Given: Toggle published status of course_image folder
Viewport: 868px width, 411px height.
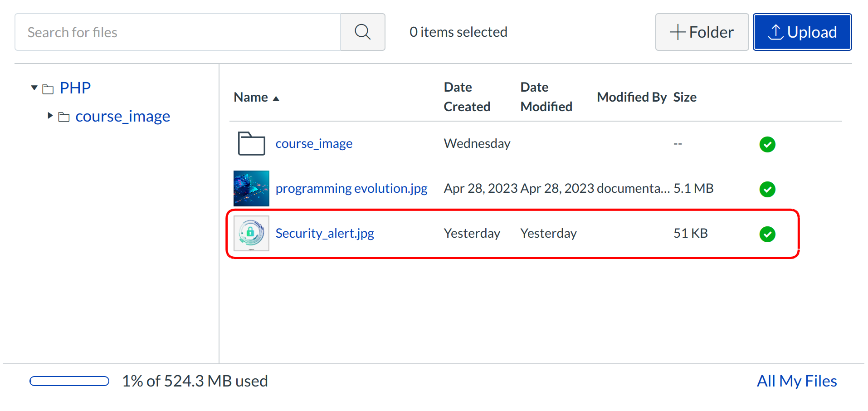Looking at the screenshot, I should pos(767,144).
